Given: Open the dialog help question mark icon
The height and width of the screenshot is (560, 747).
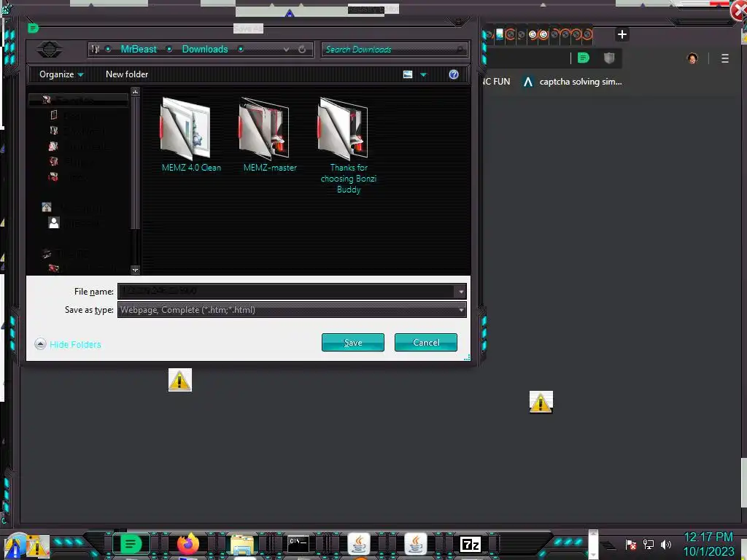Looking at the screenshot, I should coord(454,74).
